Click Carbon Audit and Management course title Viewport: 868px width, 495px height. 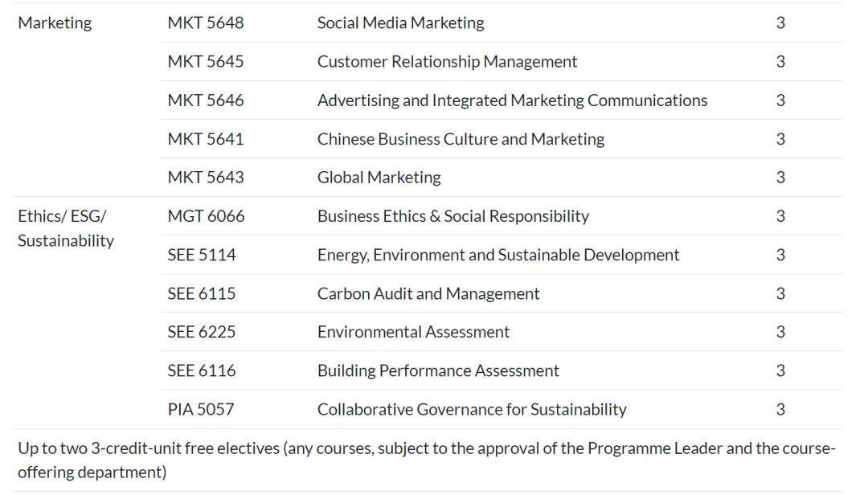pos(428,293)
